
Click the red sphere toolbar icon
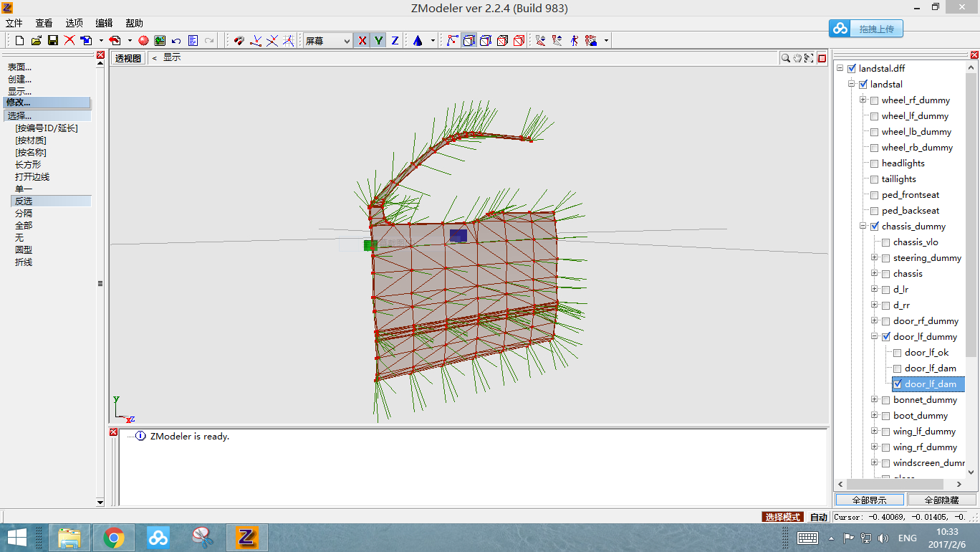(x=143, y=41)
